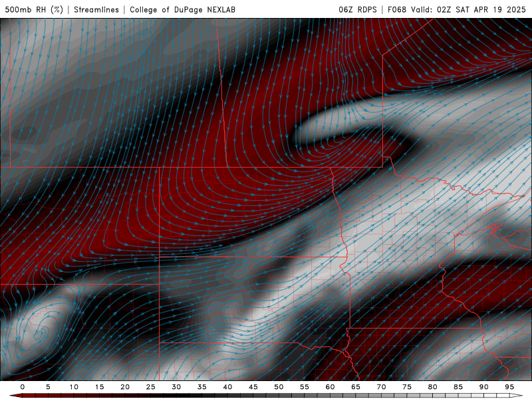Select the '45' legend value
Image resolution: width=532 pixels, height=399 pixels.
(253, 387)
